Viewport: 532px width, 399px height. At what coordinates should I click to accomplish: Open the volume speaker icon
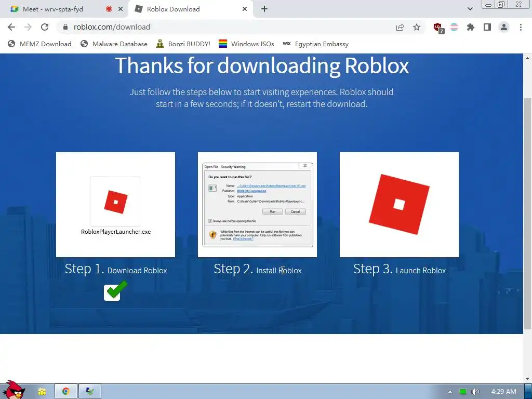(x=475, y=392)
